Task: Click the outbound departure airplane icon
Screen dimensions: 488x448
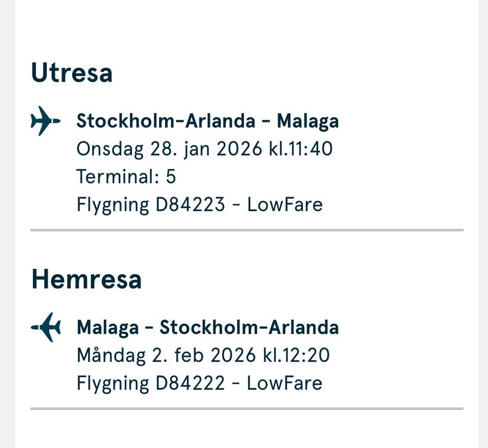Action: (45, 121)
